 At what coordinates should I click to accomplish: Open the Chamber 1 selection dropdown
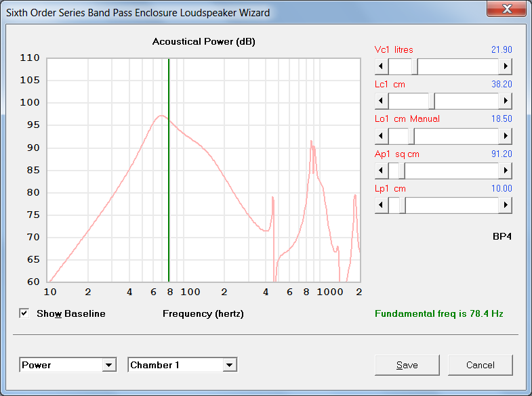(x=230, y=365)
